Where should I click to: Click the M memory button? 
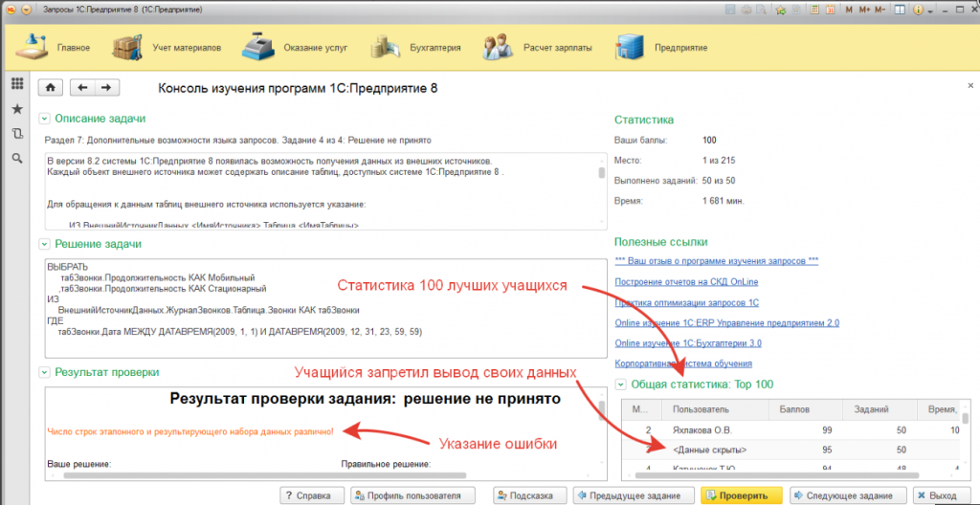(849, 10)
